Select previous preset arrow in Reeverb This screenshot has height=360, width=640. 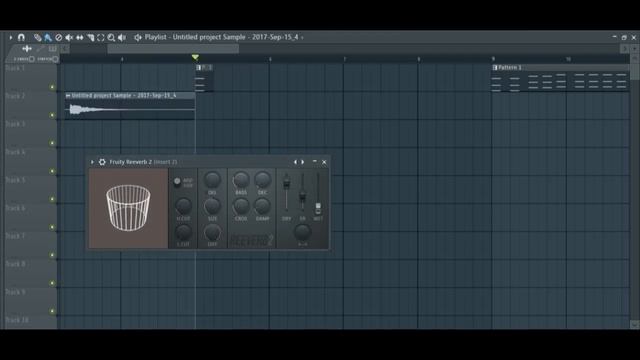coord(295,162)
